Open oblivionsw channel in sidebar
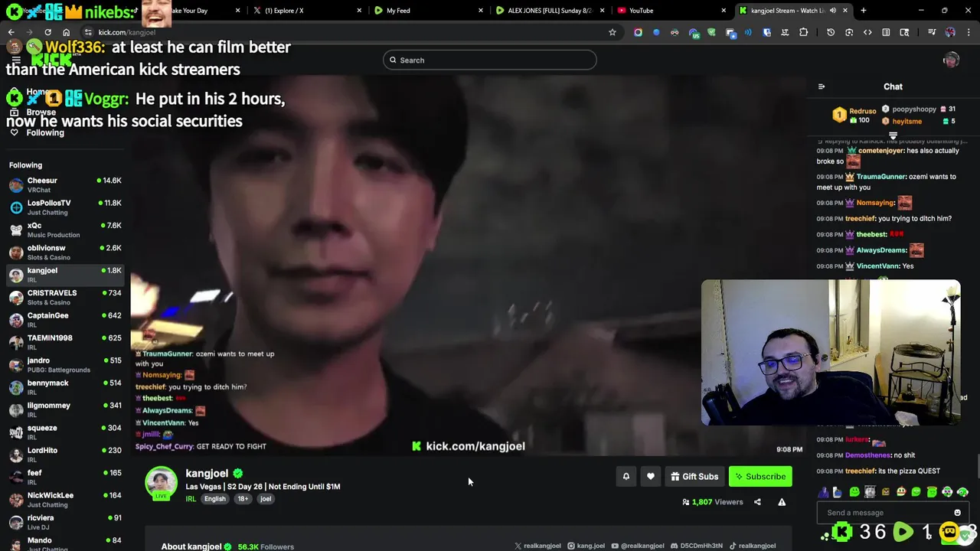Viewport: 980px width, 551px height. tap(65, 253)
